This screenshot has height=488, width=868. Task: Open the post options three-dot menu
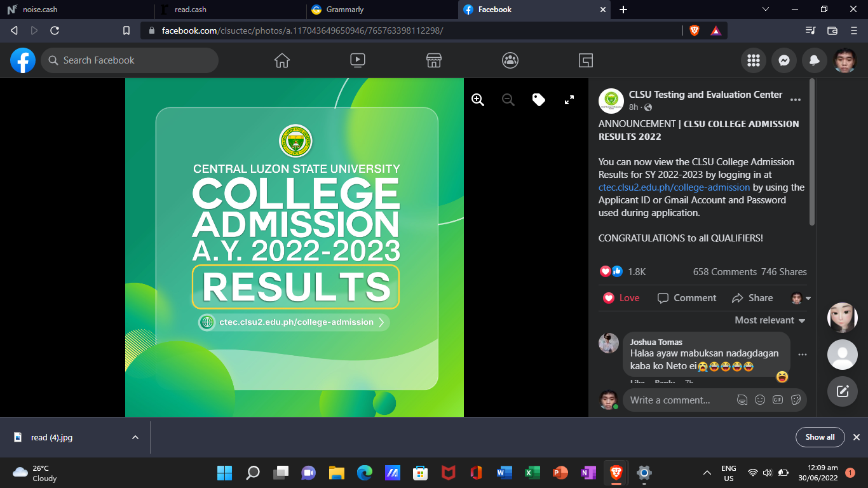(796, 100)
